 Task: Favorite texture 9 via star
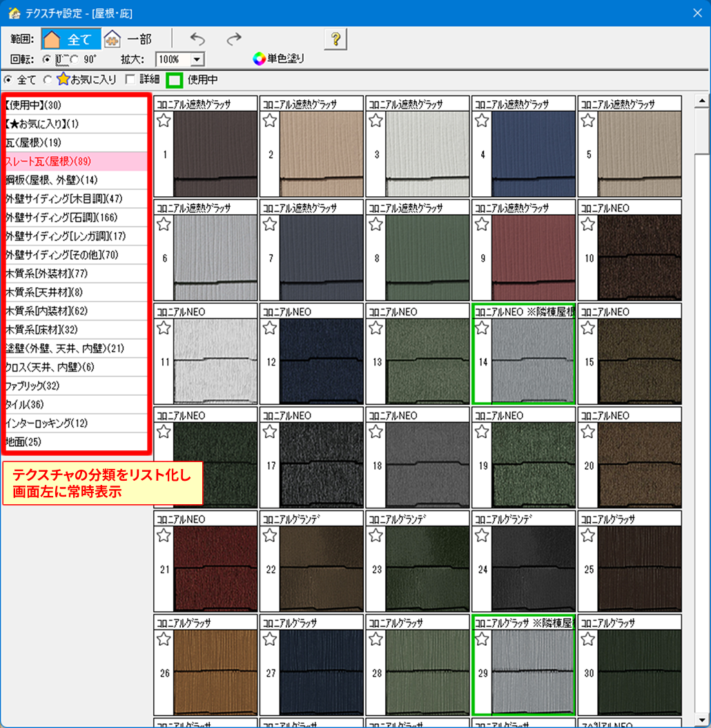click(x=482, y=224)
